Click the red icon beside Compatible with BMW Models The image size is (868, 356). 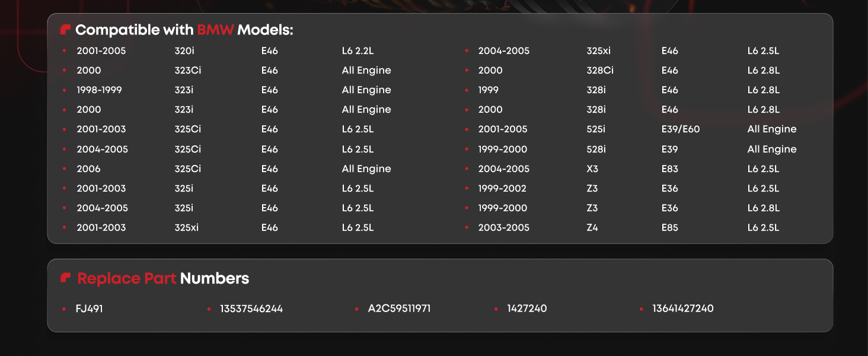point(65,30)
